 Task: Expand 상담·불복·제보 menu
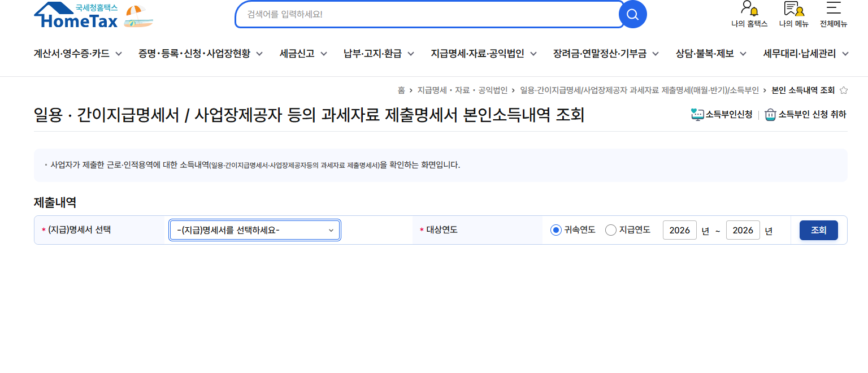click(711, 54)
